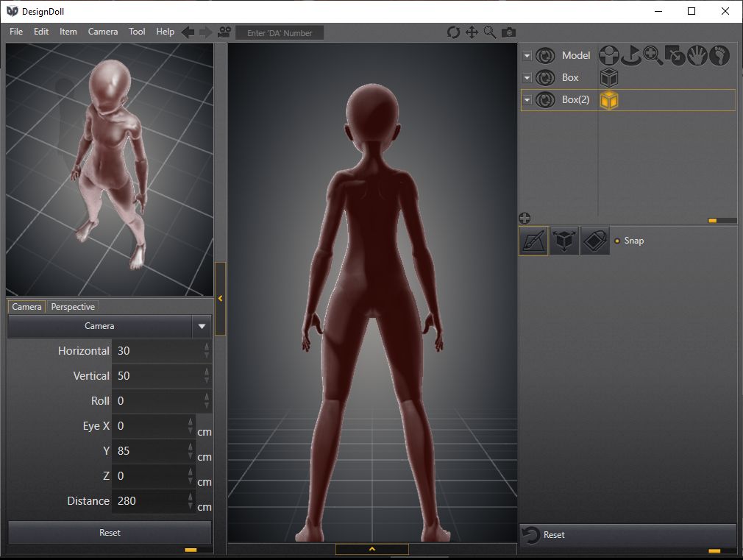Expand bottom panel with yellow up arrow

click(x=372, y=549)
